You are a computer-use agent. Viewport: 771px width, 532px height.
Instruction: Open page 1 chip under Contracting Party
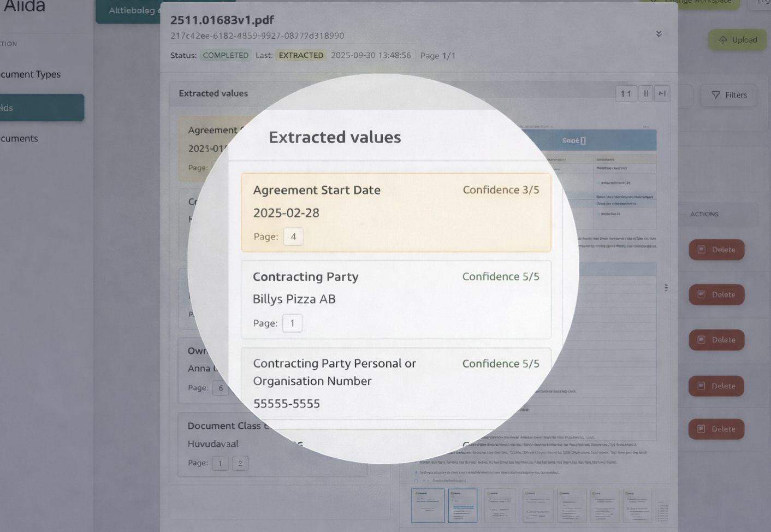point(292,323)
